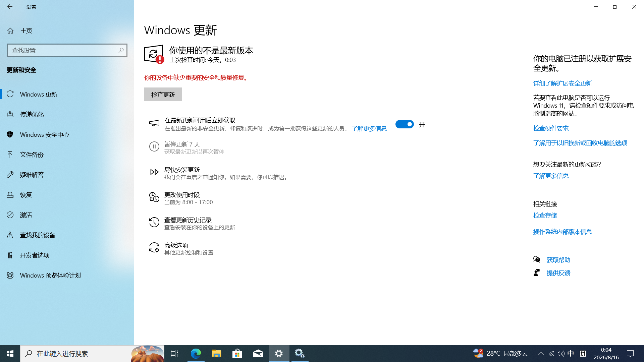The width and height of the screenshot is (644, 362).
Task: Click the 激活 checkmark circle icon
Action: [10, 215]
